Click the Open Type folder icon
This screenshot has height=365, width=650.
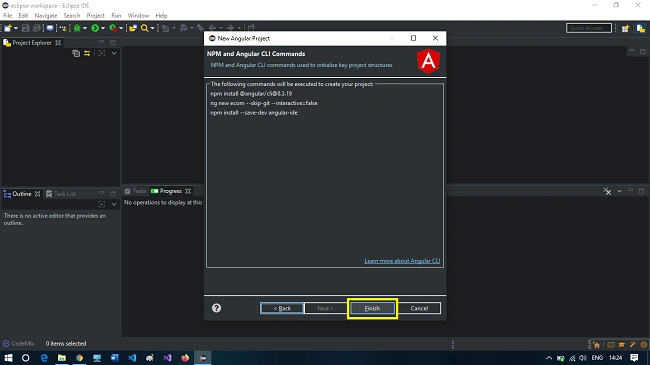[x=133, y=28]
